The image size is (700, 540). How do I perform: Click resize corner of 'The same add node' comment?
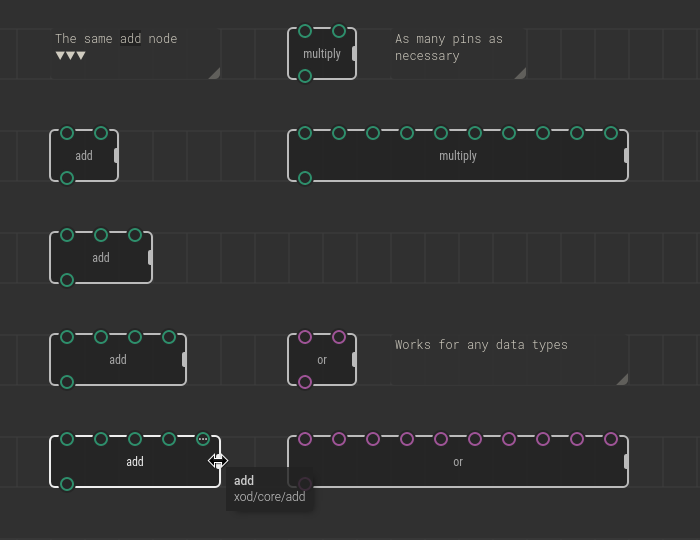click(214, 73)
